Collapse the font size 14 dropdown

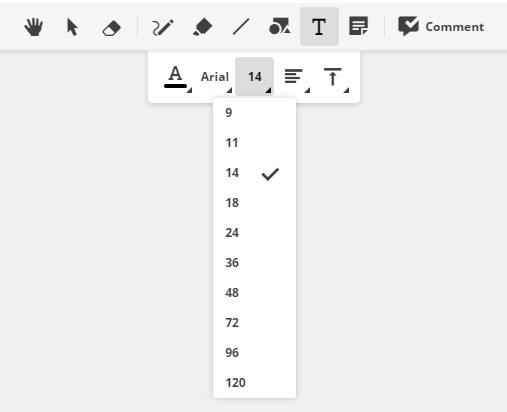pos(255,77)
